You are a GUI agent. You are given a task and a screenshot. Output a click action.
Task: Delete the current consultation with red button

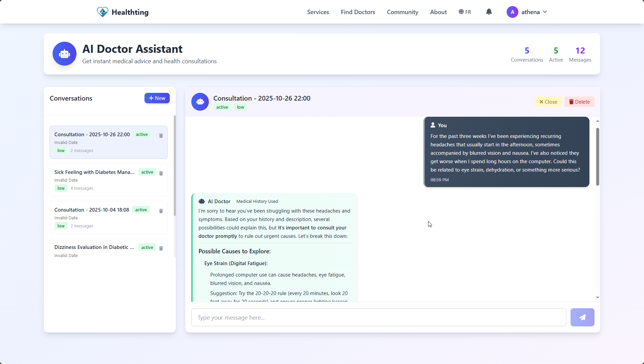tap(579, 102)
